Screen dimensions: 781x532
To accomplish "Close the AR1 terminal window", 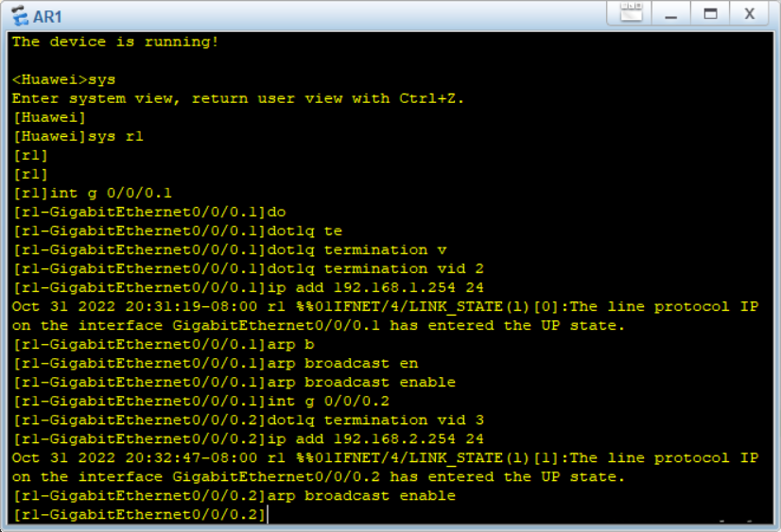I will click(x=749, y=14).
